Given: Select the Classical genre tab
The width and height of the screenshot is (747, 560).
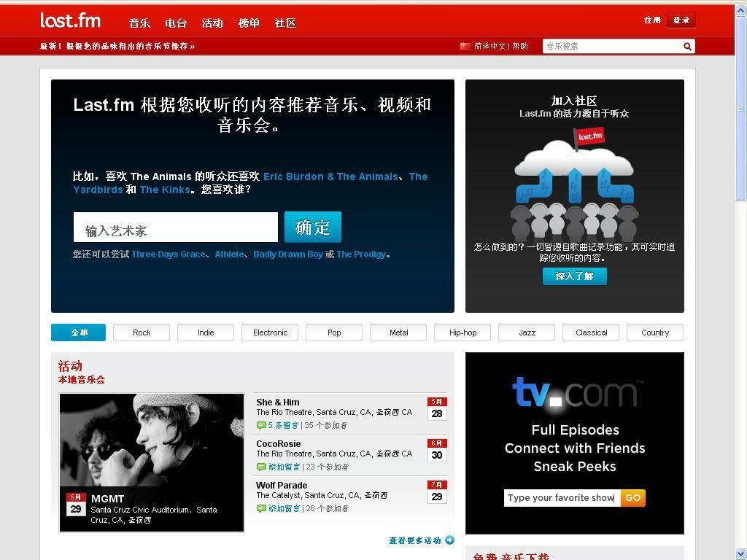Looking at the screenshot, I should (x=591, y=332).
